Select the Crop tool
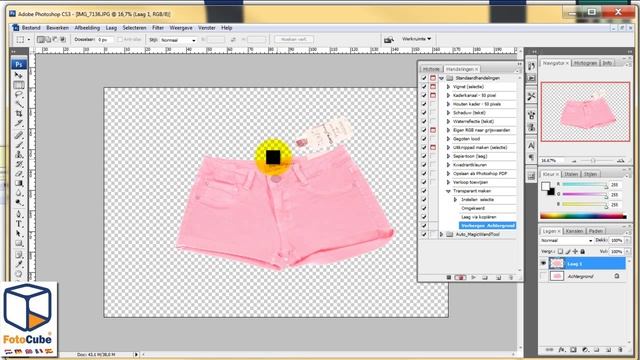Viewport: 640px width, 360px height. pos(18,113)
